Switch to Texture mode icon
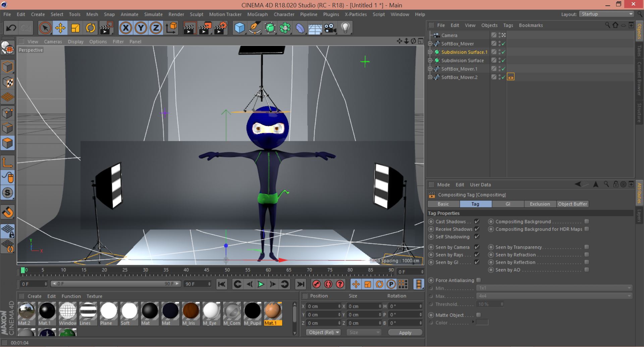 pos(7,82)
